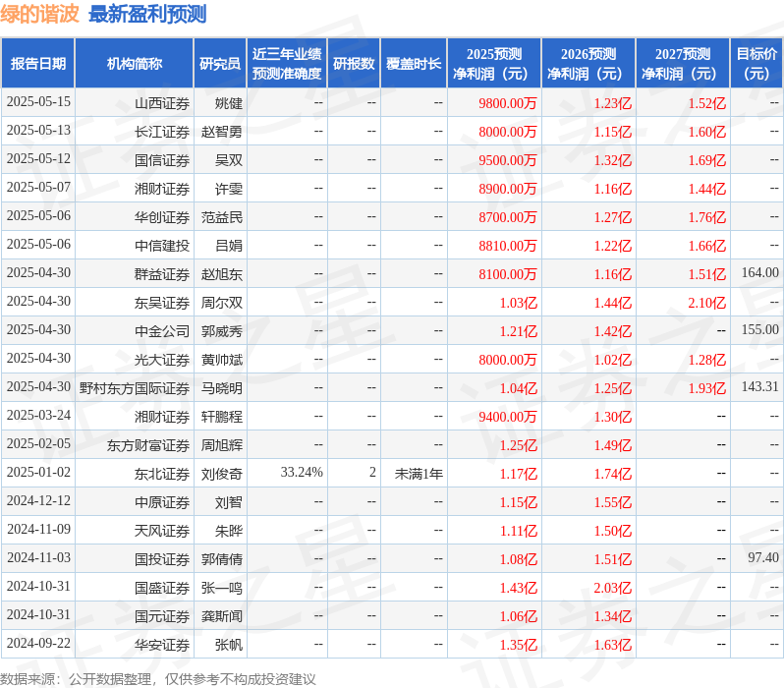
Task: Click the date 2025-03-24
Action: point(38,416)
